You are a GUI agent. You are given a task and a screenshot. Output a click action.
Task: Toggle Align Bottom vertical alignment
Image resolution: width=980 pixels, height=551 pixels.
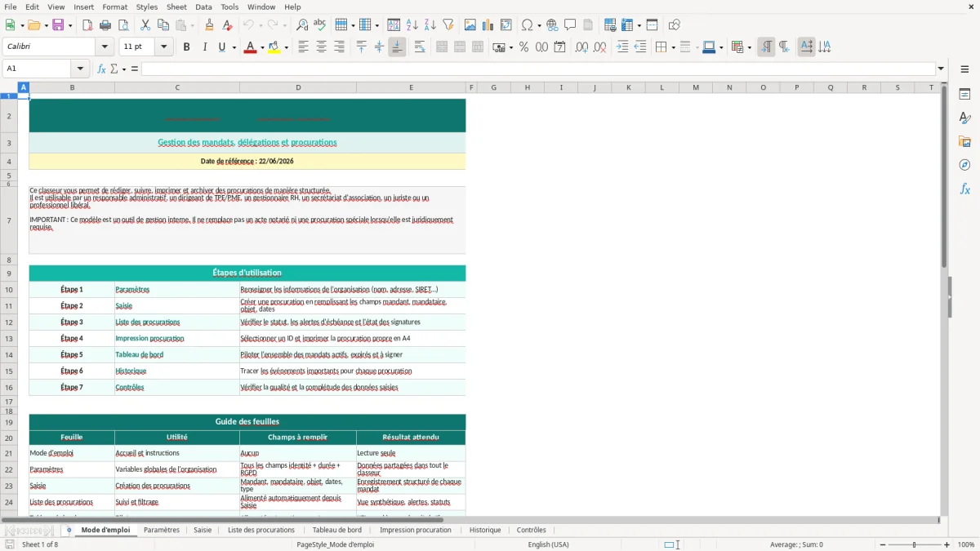[x=397, y=47]
